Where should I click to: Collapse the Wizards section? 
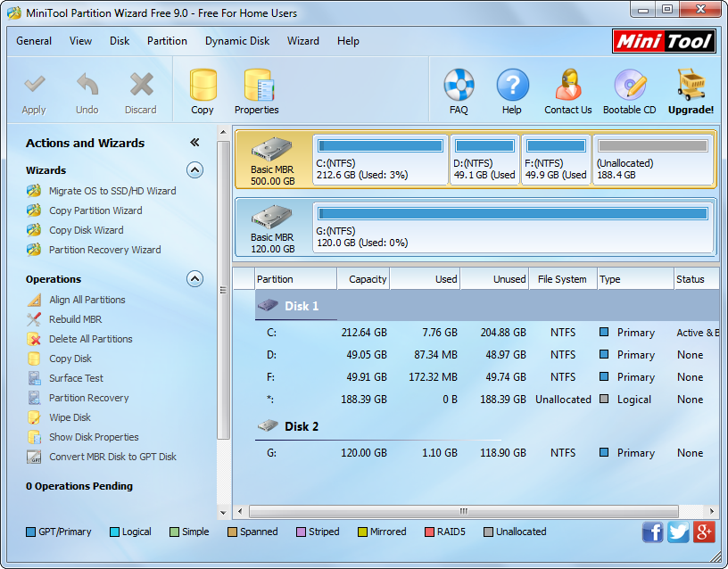tap(195, 170)
